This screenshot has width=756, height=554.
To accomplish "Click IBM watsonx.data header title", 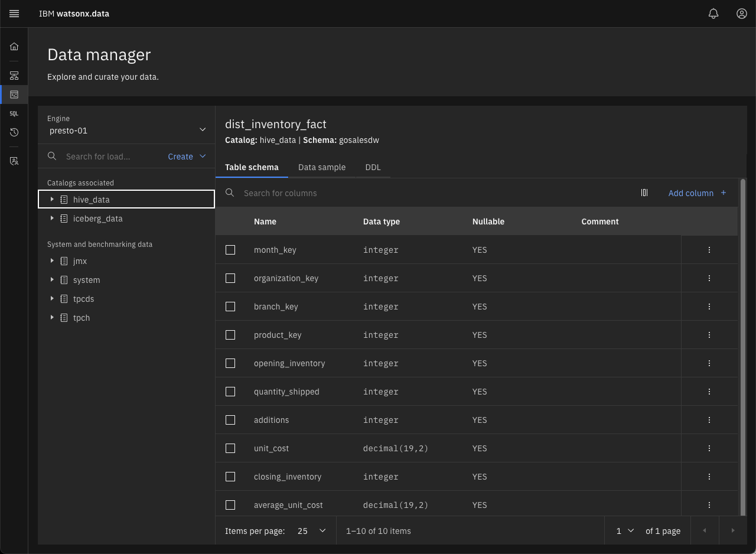I will [x=74, y=14].
